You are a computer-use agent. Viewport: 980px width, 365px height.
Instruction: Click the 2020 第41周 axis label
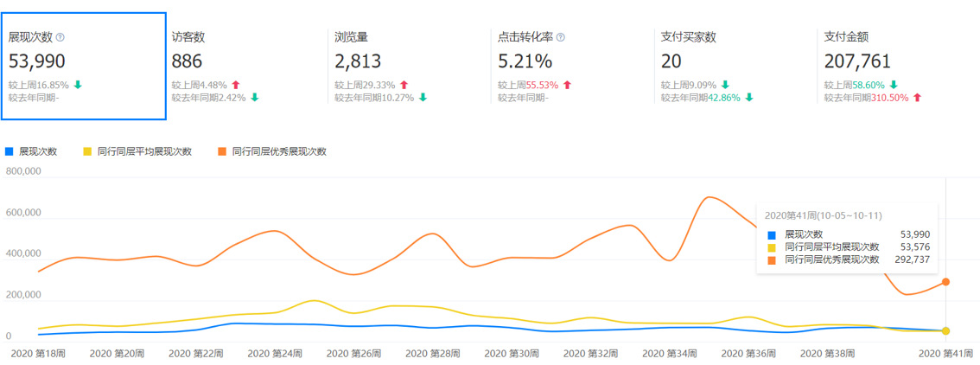pyautogui.click(x=944, y=354)
